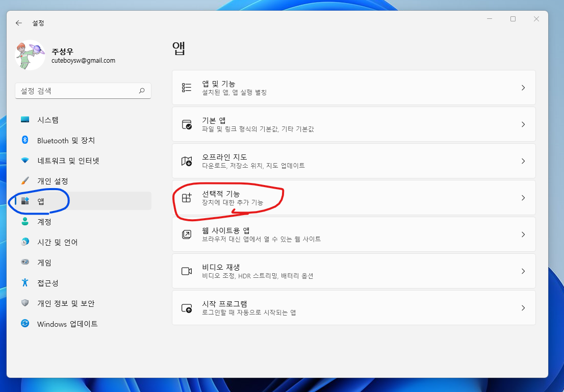The image size is (564, 392).
Task: Click the 개인 설정 paintbrush icon
Action: click(25, 180)
